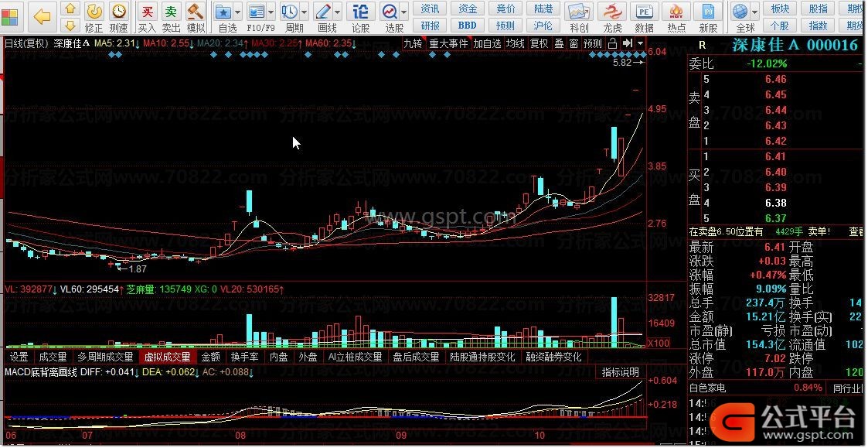The height and width of the screenshot is (448, 868).
Task: Click the 周期 period icon
Action: 290,11
